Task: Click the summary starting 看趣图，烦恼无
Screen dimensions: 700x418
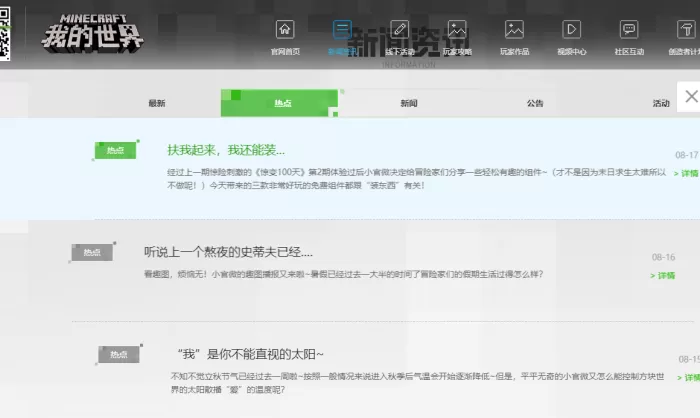Action: [x=343, y=274]
